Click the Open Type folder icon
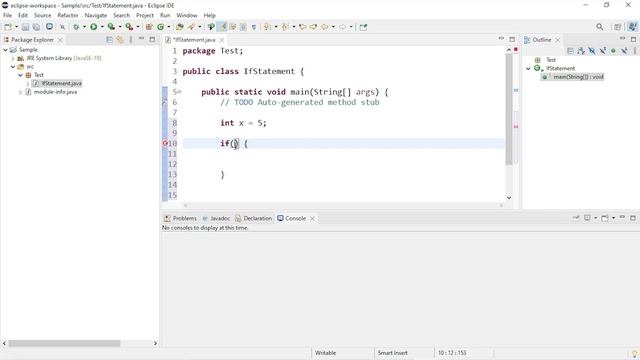640x360 pixels. pyautogui.click(x=180, y=27)
